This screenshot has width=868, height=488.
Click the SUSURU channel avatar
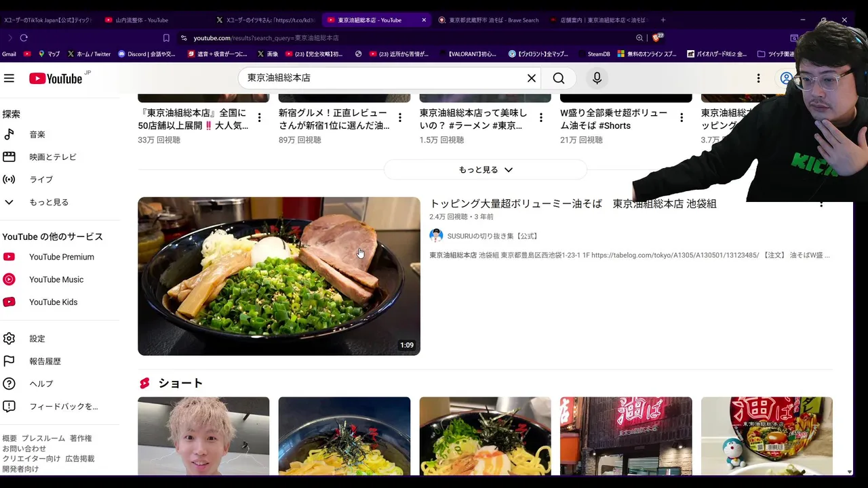coord(436,235)
